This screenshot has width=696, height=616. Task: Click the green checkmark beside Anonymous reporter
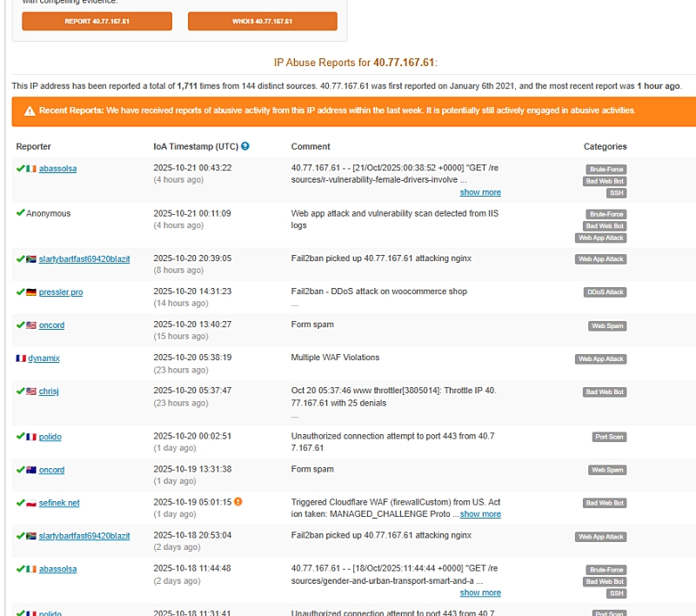(20, 213)
